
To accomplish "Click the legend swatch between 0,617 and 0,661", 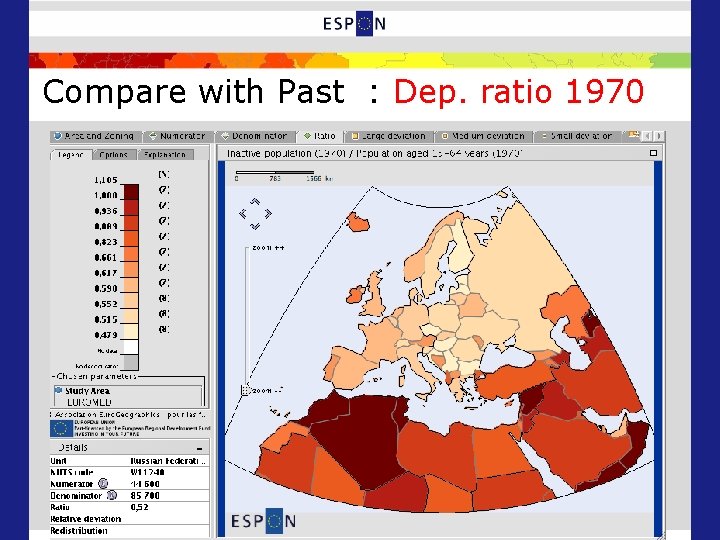I will click(x=131, y=270).
